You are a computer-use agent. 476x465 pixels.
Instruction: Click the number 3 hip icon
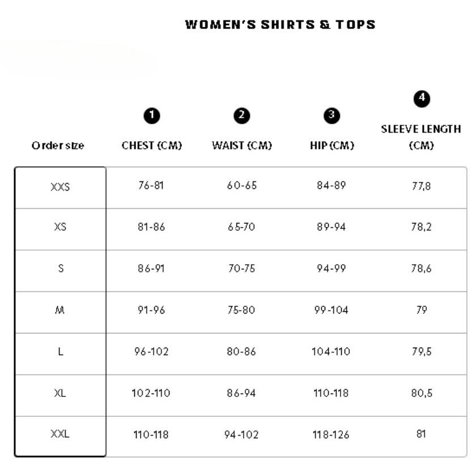click(331, 116)
